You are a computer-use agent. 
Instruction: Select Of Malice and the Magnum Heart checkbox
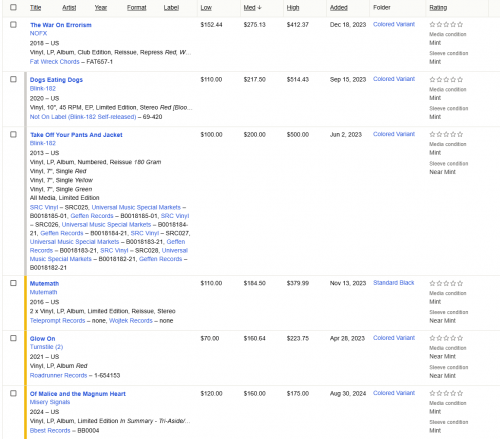pos(13,393)
